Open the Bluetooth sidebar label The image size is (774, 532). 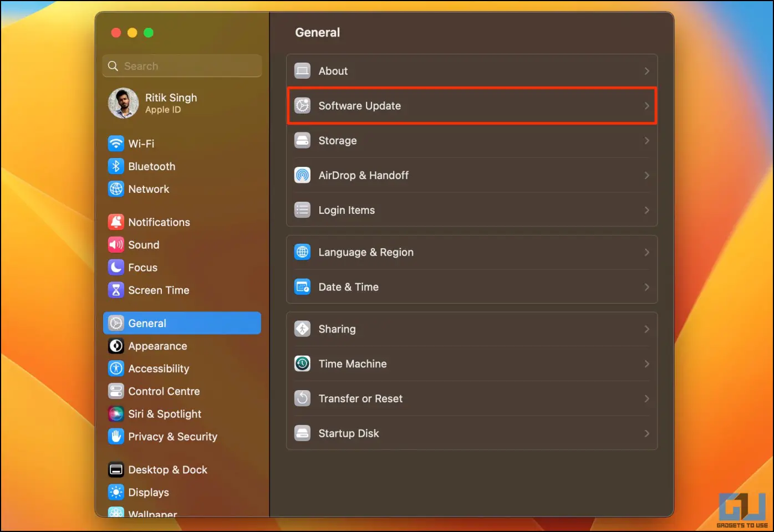[152, 166]
